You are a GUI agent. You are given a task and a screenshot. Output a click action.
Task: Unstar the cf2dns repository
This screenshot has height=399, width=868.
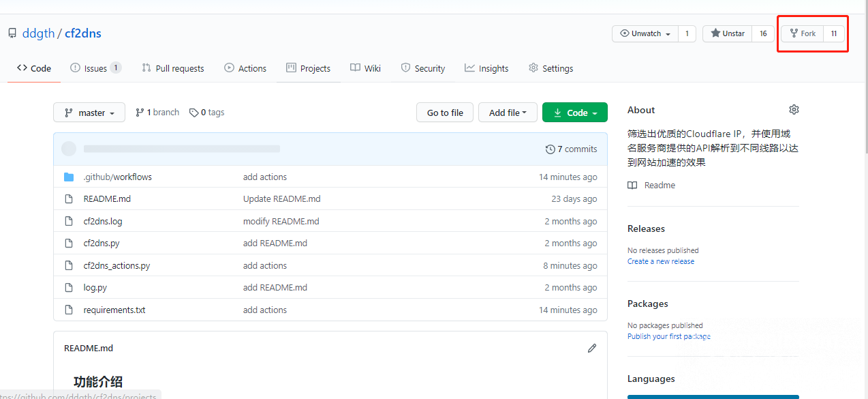[x=728, y=33]
